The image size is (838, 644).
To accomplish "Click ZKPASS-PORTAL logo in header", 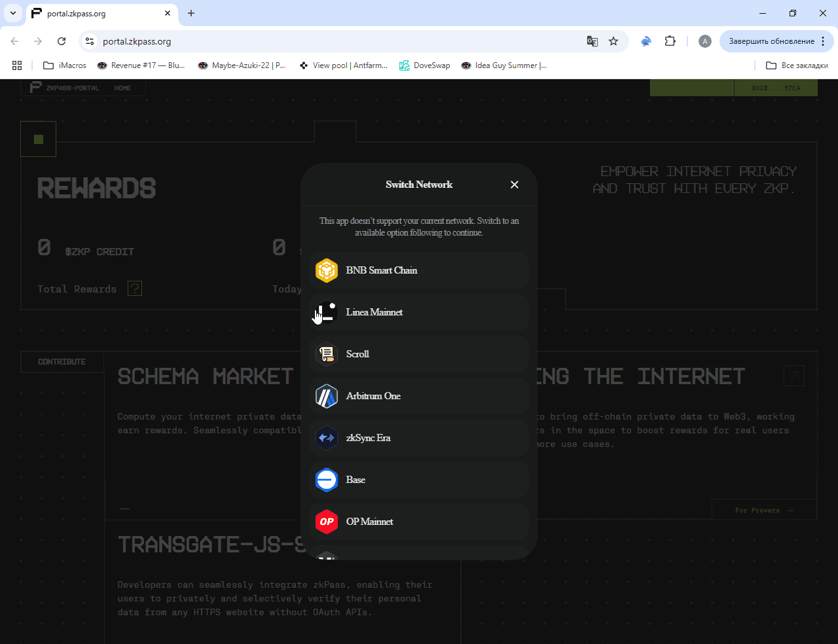I will (65, 88).
